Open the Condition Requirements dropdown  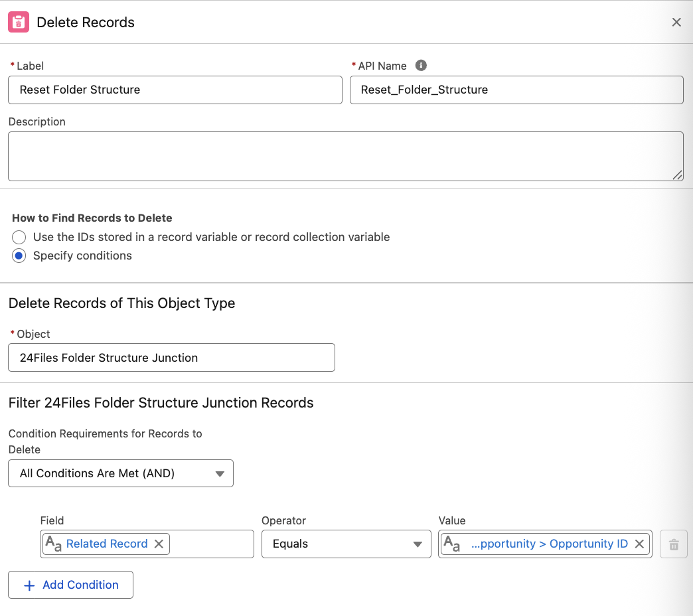121,473
